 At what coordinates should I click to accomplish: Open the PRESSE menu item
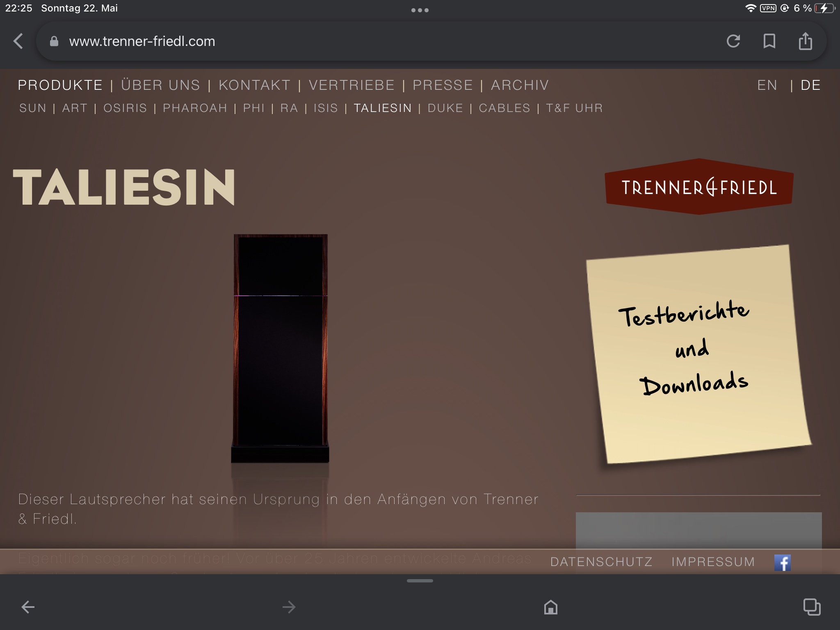click(x=443, y=85)
